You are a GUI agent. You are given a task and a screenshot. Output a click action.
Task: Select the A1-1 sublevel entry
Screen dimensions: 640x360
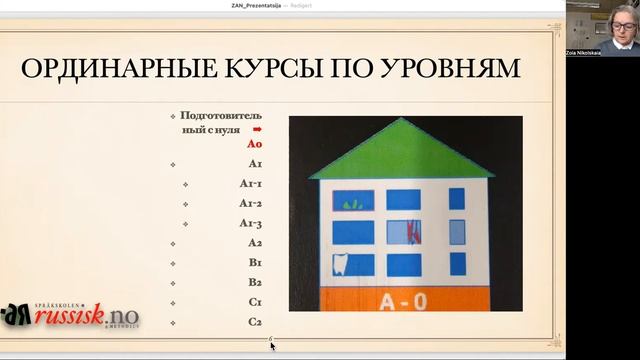pyautogui.click(x=251, y=184)
